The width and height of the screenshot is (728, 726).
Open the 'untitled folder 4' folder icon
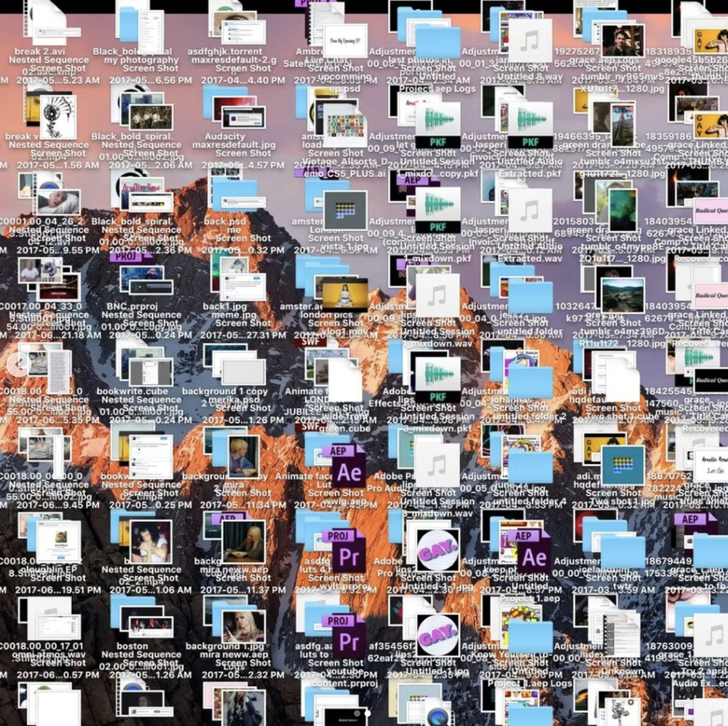tap(530, 467)
